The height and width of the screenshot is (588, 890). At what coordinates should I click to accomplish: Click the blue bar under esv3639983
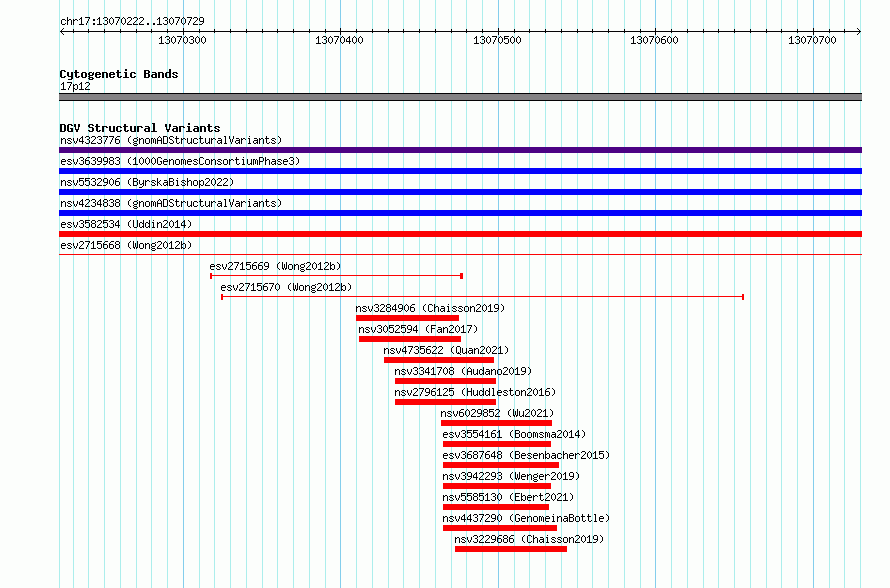[x=460, y=171]
